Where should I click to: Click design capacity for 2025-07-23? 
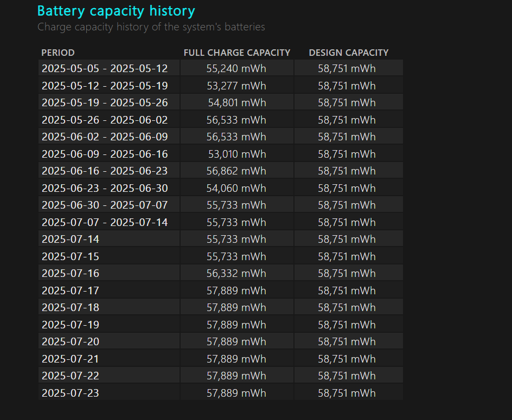pyautogui.click(x=347, y=393)
